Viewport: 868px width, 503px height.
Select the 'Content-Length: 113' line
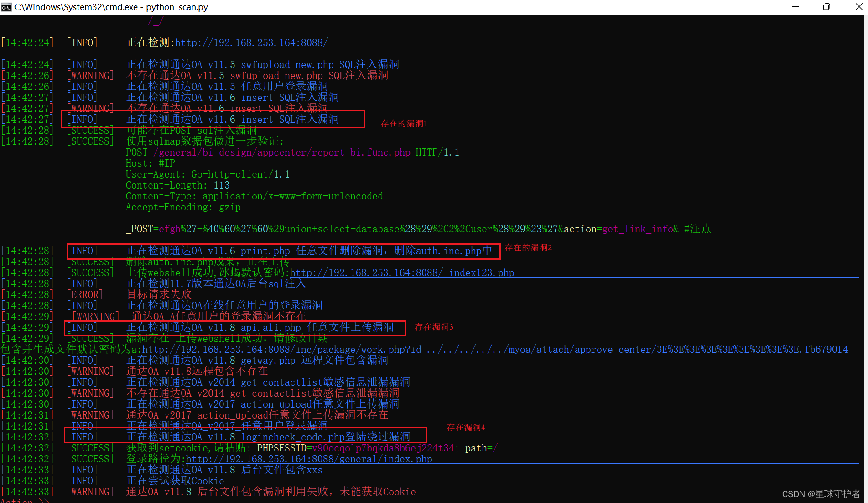click(x=178, y=185)
